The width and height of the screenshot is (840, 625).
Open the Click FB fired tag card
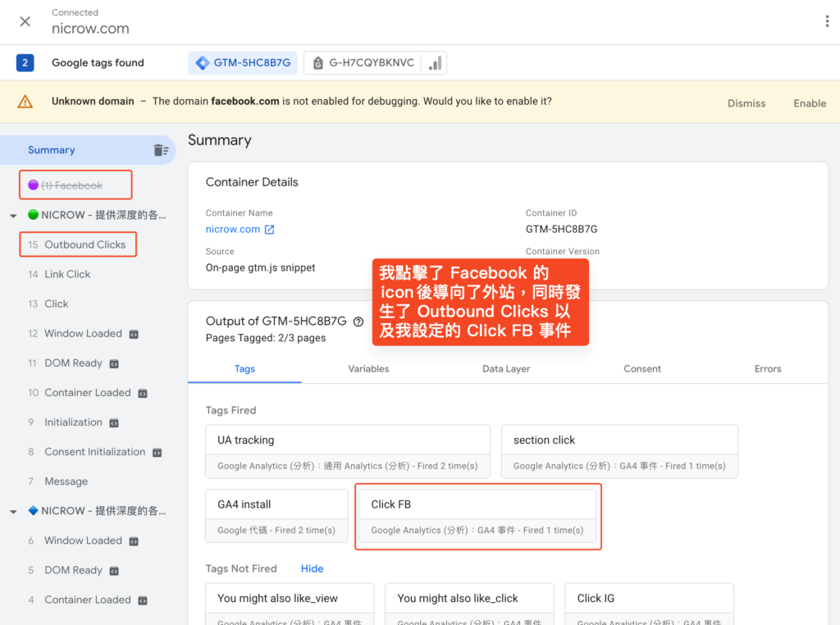(477, 516)
